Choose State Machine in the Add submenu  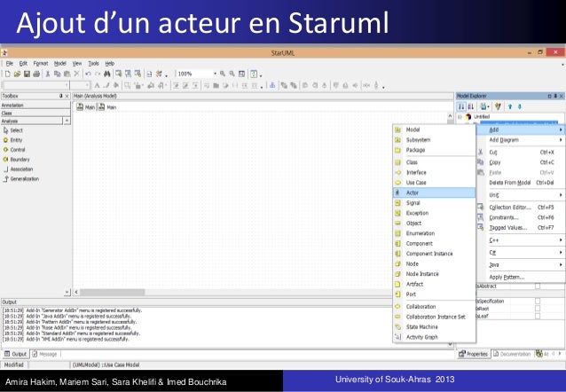tap(434, 327)
